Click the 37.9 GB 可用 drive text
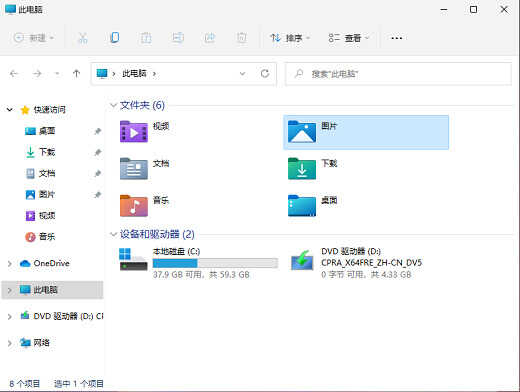Image resolution: width=520 pixels, height=392 pixels. pyautogui.click(x=201, y=275)
